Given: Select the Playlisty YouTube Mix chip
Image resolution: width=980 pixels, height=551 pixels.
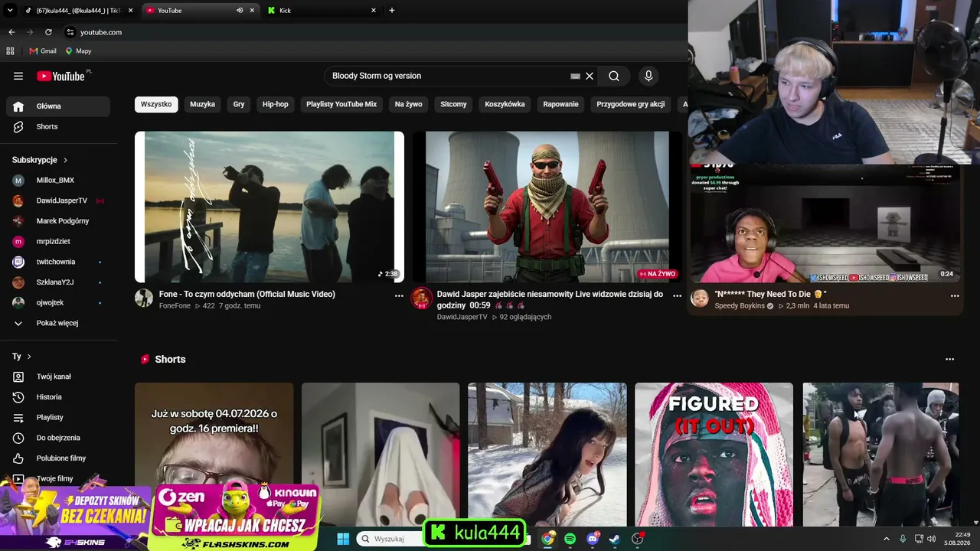Looking at the screenshot, I should coord(341,104).
